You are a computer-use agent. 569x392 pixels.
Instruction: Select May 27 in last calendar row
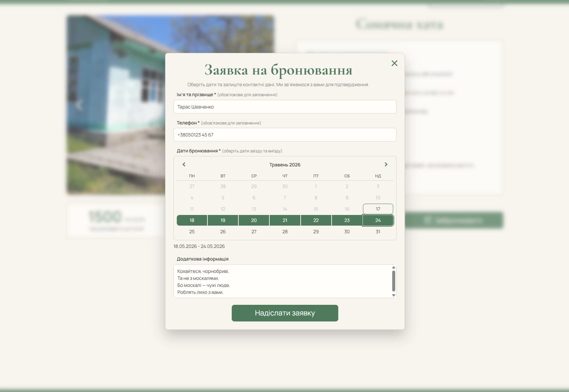click(x=254, y=232)
